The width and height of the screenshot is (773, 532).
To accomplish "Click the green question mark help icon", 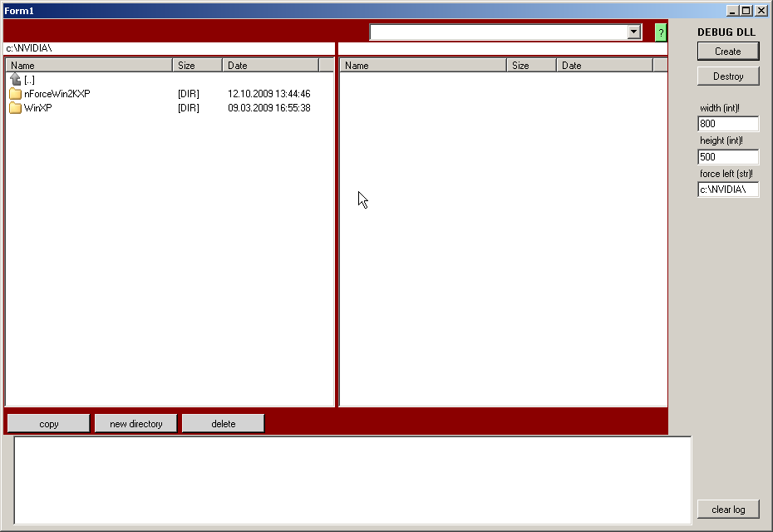I will 661,32.
